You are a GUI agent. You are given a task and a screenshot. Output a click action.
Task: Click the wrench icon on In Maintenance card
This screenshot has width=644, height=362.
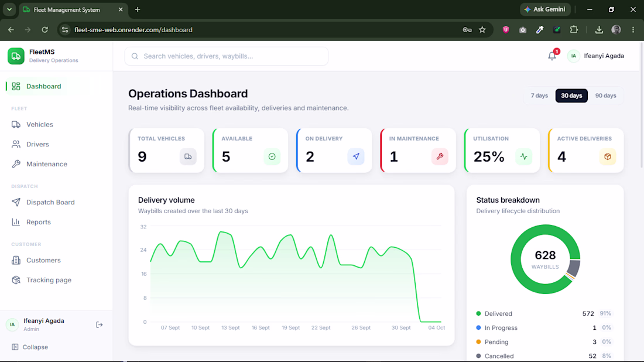[x=440, y=156]
